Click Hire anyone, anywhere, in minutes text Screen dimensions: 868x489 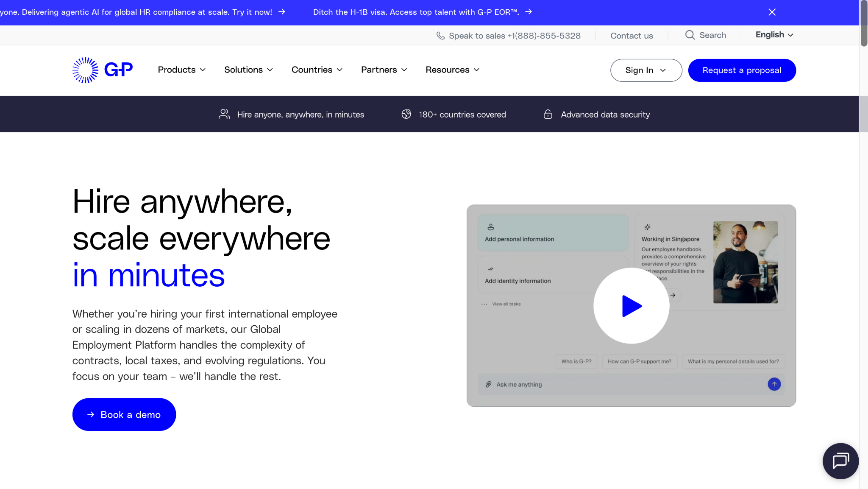coord(300,115)
